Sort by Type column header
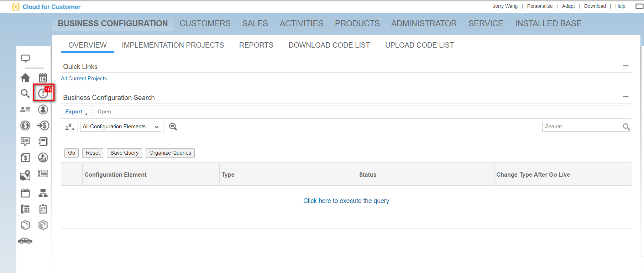 (288, 175)
